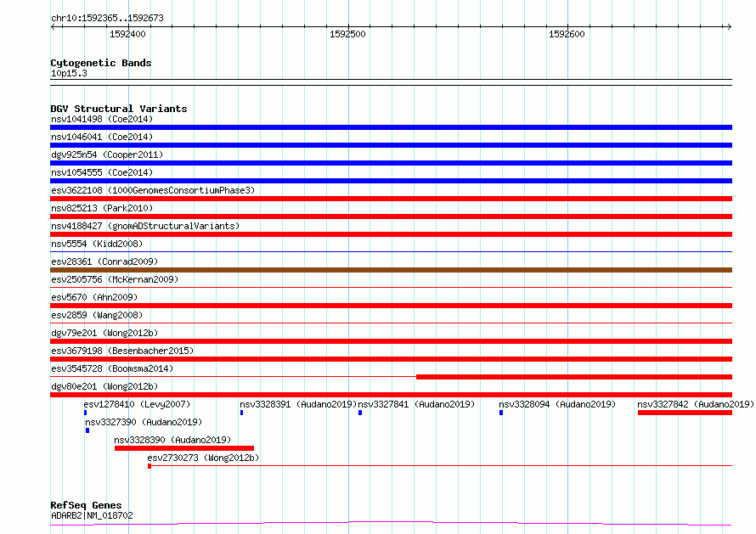Image resolution: width=756 pixels, height=534 pixels.
Task: Click the ADARB2|NM_018702 gene label
Action: 92,515
